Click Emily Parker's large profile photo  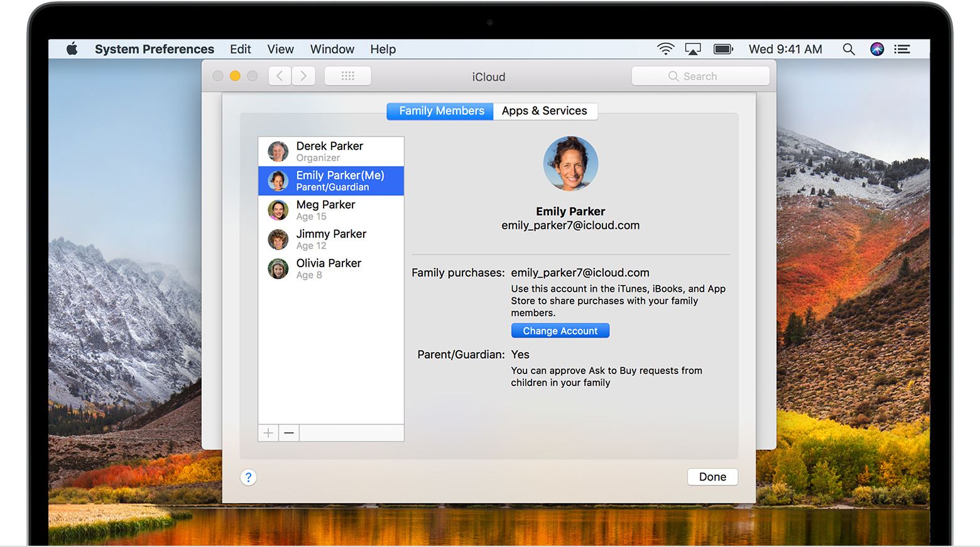pos(570,163)
